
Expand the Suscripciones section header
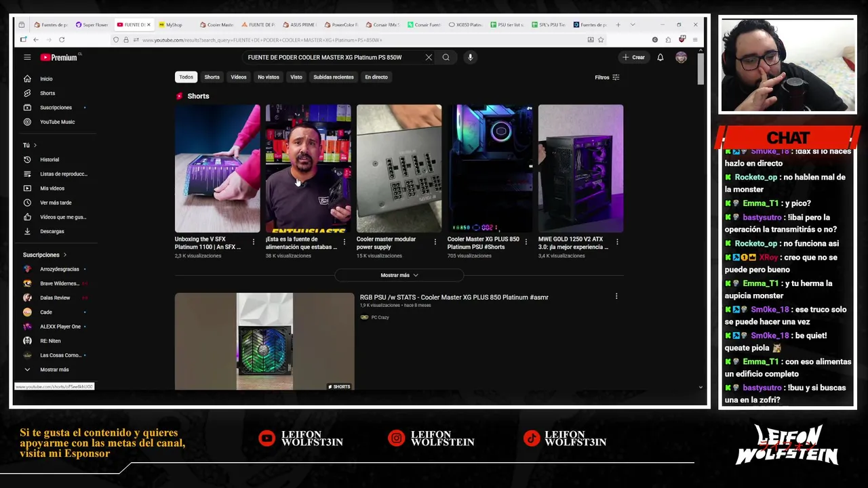[45, 255]
